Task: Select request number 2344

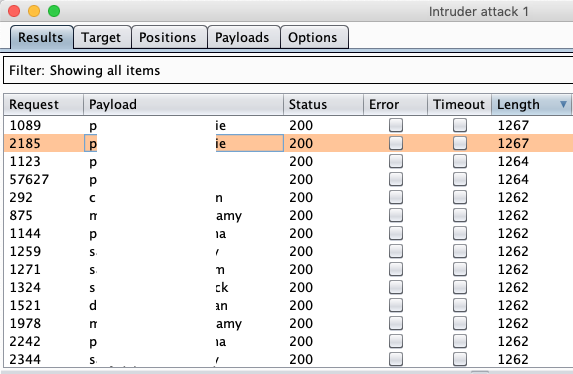Action: [x=25, y=359]
